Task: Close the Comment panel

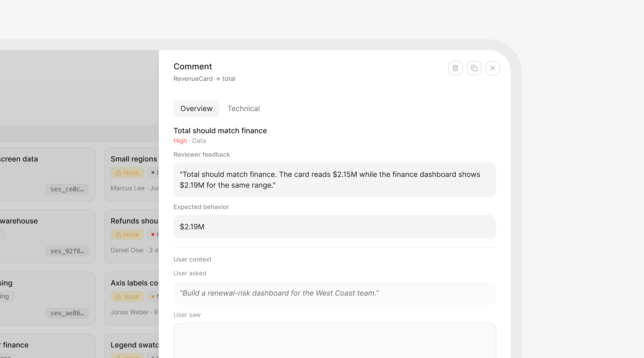Action: 492,68
